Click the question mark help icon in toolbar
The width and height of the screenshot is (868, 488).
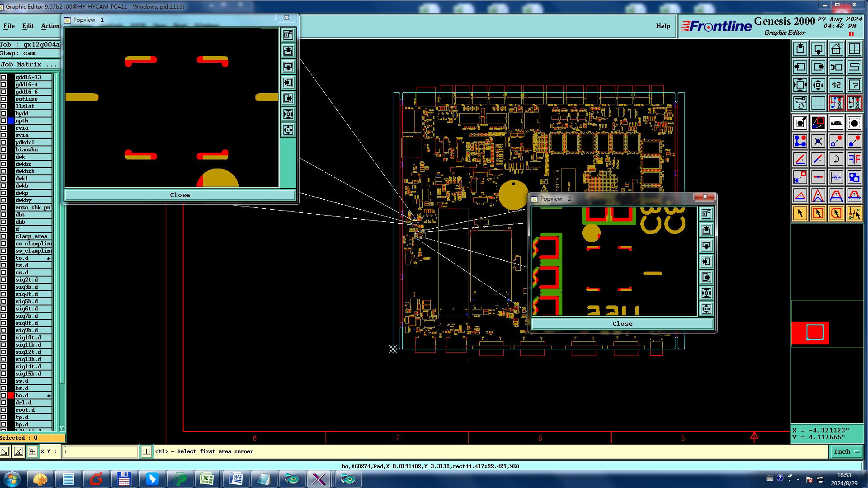tap(854, 85)
